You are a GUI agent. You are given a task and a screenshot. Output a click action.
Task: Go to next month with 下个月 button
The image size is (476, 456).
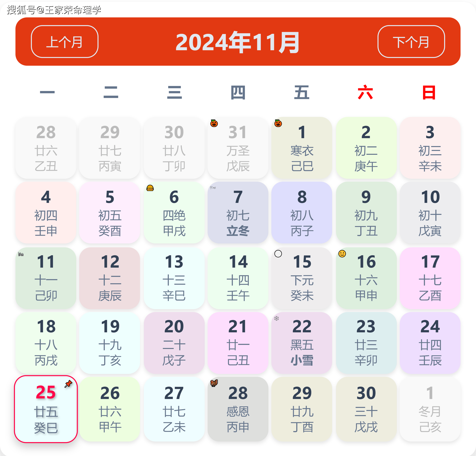click(411, 42)
